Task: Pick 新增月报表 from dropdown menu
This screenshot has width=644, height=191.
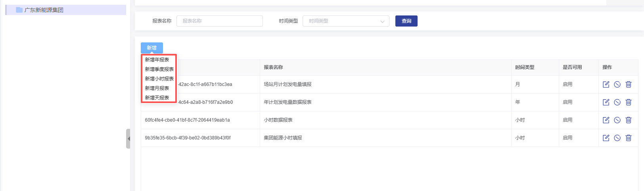Action: pyautogui.click(x=157, y=88)
